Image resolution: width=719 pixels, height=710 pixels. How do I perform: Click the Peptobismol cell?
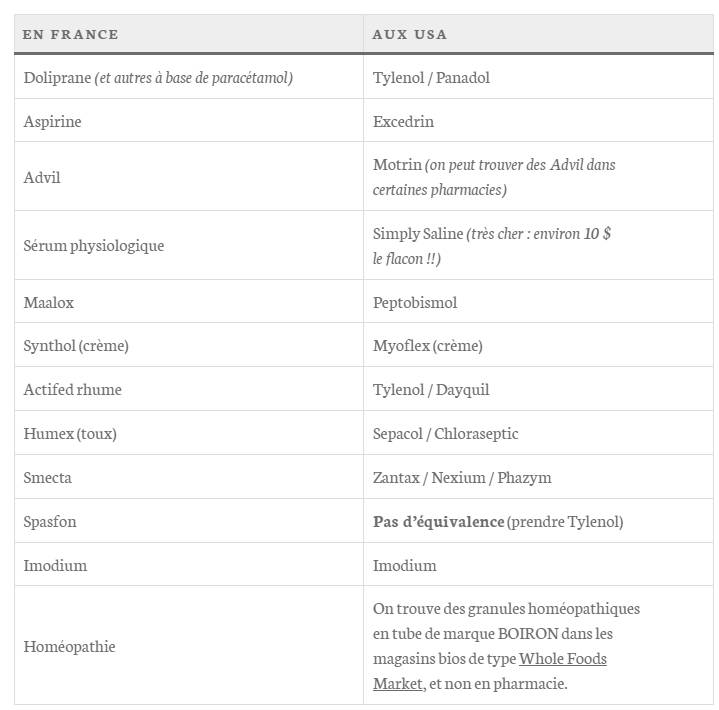click(x=415, y=302)
